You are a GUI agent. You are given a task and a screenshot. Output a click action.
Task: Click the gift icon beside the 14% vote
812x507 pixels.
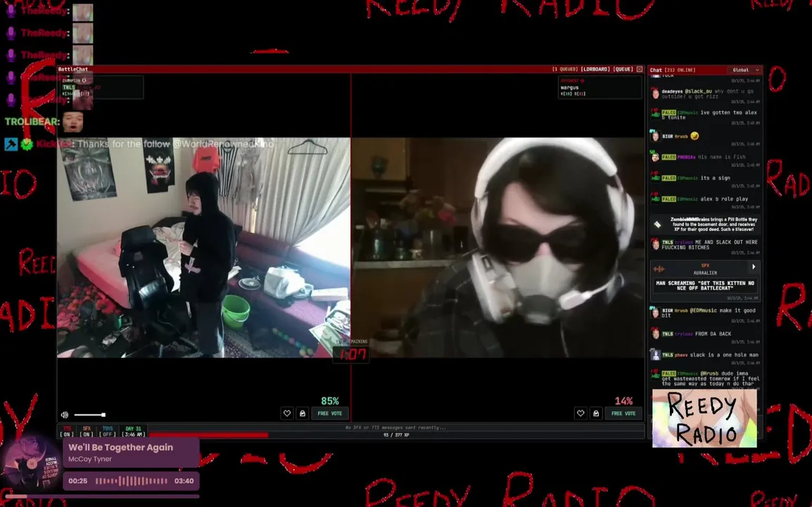click(x=596, y=413)
